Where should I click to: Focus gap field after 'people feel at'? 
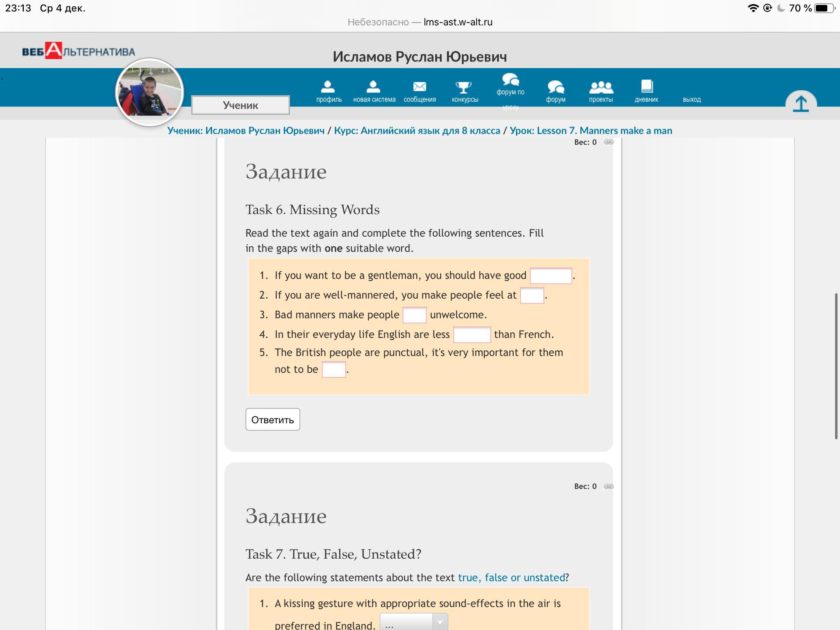tap(532, 295)
